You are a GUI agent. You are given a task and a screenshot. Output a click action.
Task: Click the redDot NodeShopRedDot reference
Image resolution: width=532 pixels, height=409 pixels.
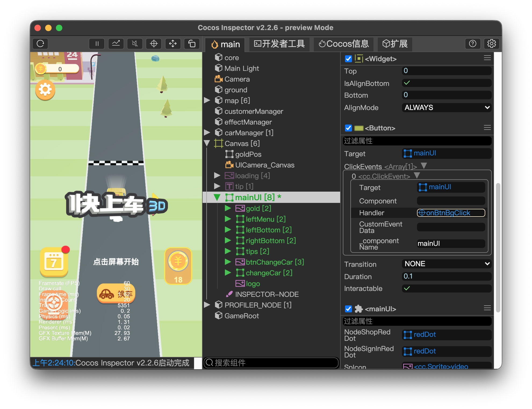tap(425, 335)
